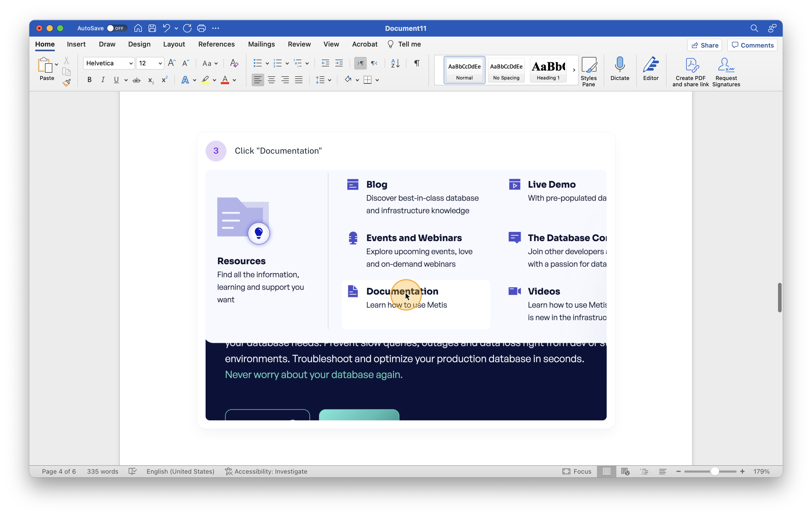This screenshot has width=812, height=516.
Task: Toggle Strikethrough formatting
Action: [136, 80]
